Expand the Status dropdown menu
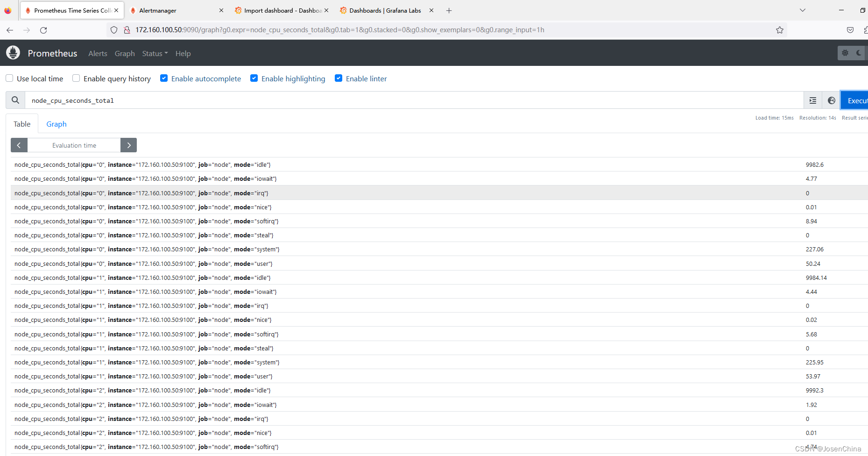The height and width of the screenshot is (456, 868). click(155, 54)
